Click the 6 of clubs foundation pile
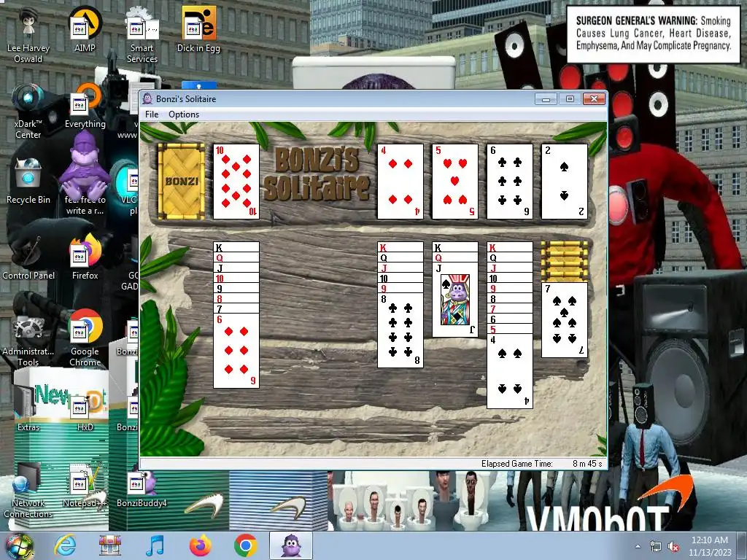The image size is (747, 560). (510, 182)
